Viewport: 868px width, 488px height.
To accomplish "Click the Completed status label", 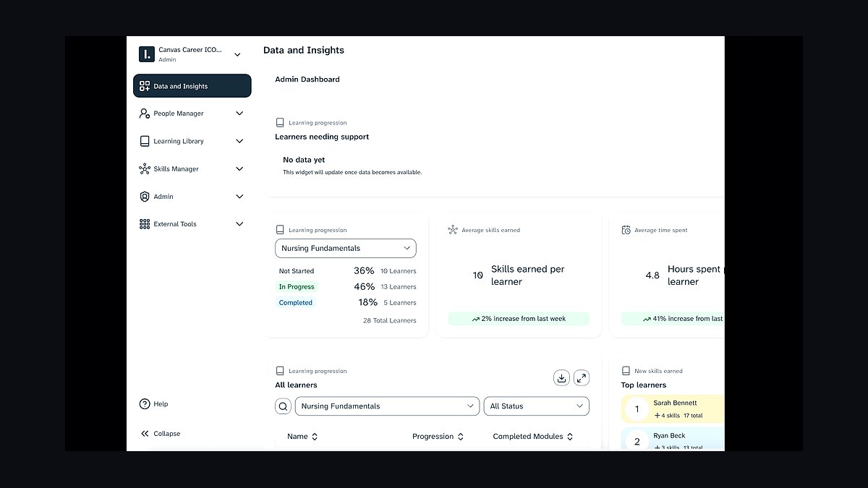I will point(296,303).
